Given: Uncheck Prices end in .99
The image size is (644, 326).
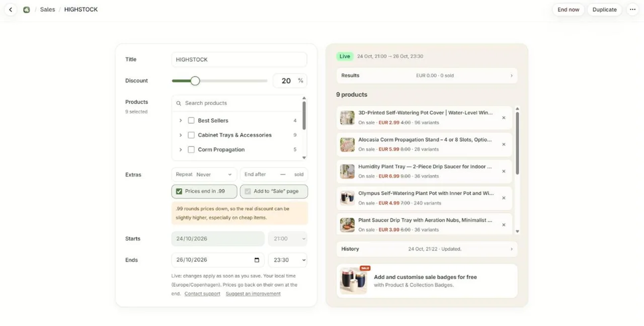Looking at the screenshot, I should tap(179, 191).
